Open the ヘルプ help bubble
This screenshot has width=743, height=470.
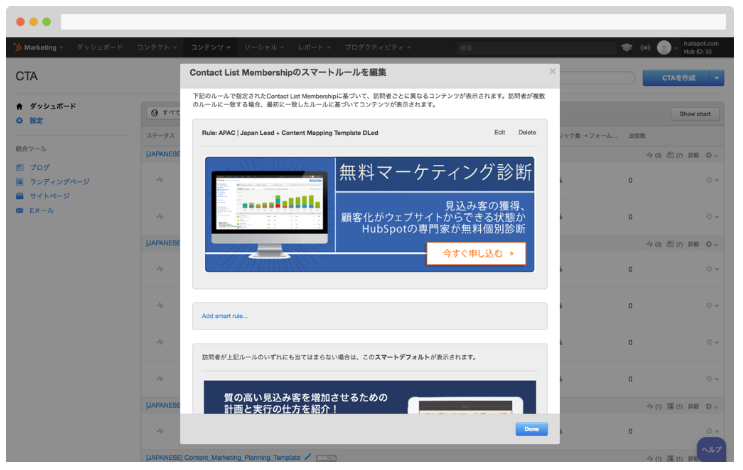pos(711,449)
